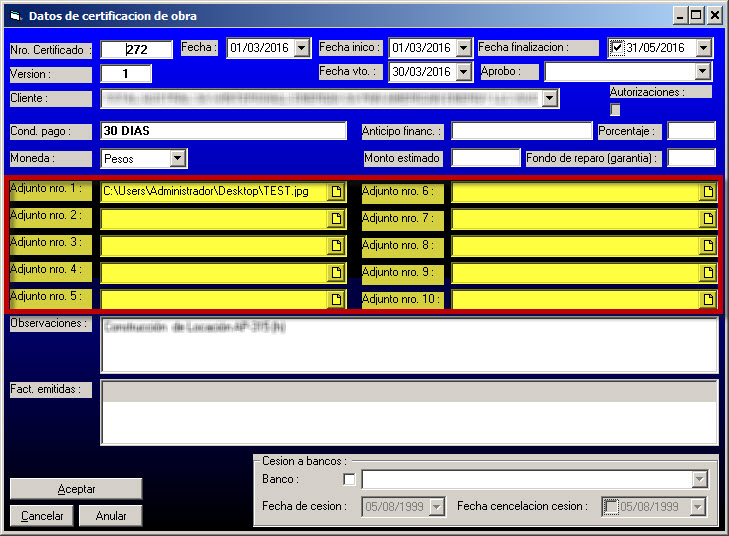The height and width of the screenshot is (536, 729).
Task: Open file picker for Adjunto nro. 3
Action: point(337,246)
